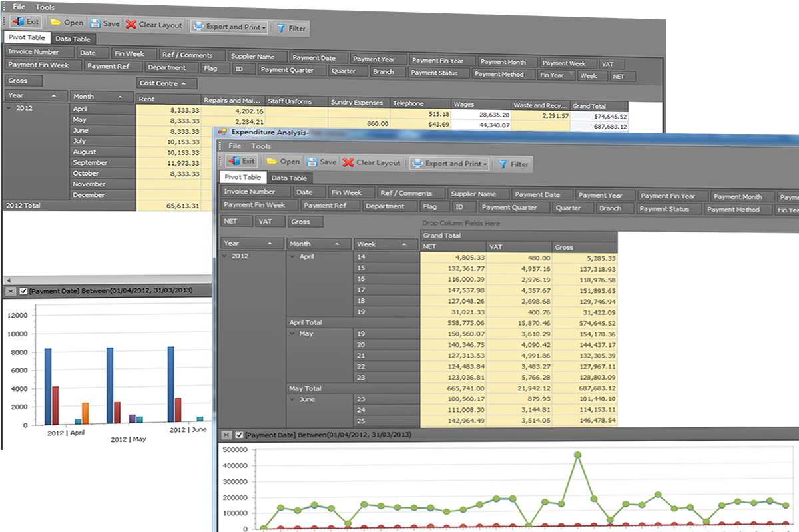Click Clear Layout red X in the front window

348,162
